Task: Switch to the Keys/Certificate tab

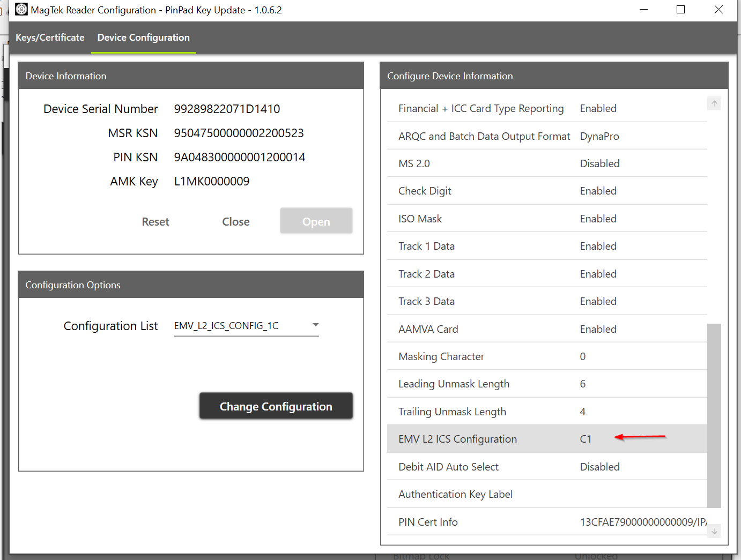Action: (x=50, y=38)
